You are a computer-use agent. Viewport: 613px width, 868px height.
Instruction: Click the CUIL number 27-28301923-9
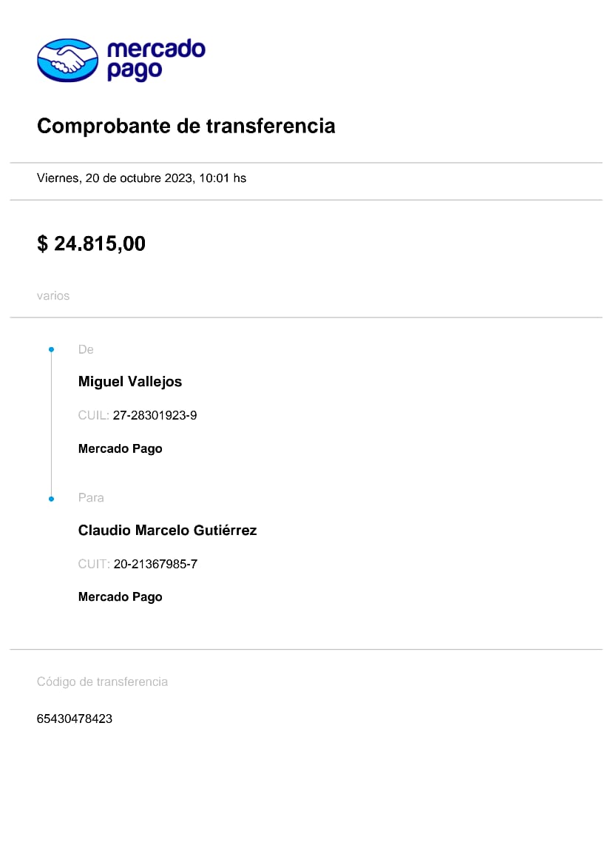pos(155,415)
